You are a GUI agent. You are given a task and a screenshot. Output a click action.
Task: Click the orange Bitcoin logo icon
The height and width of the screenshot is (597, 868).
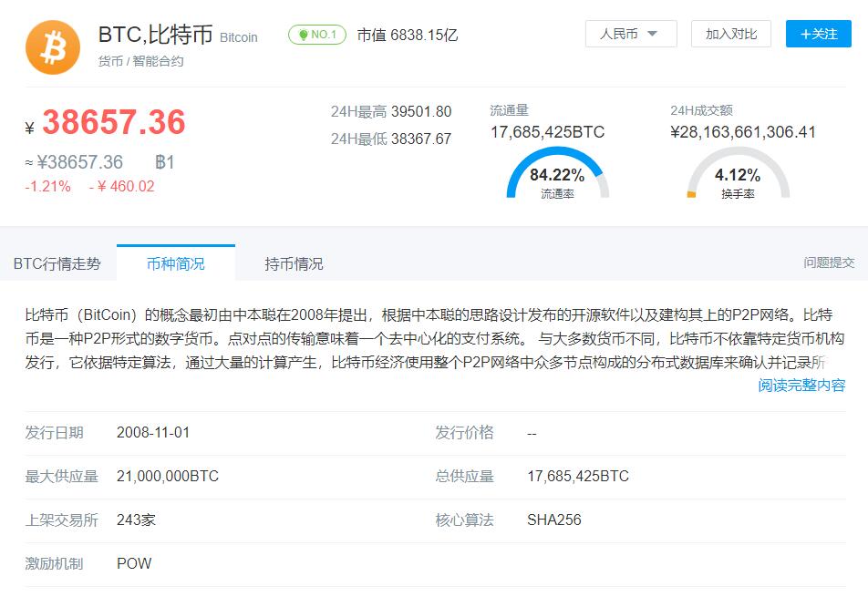53,47
